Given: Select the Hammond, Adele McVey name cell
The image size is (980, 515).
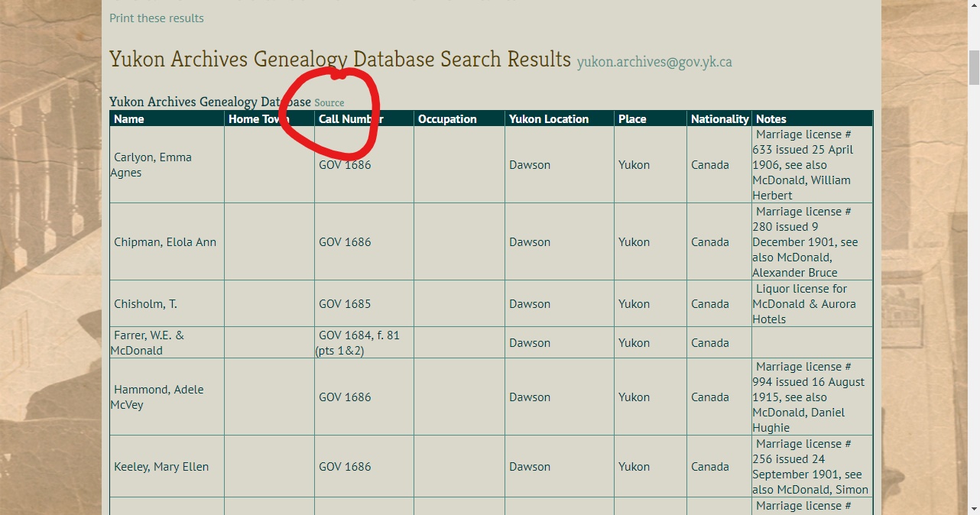Looking at the screenshot, I should click(x=158, y=397).
